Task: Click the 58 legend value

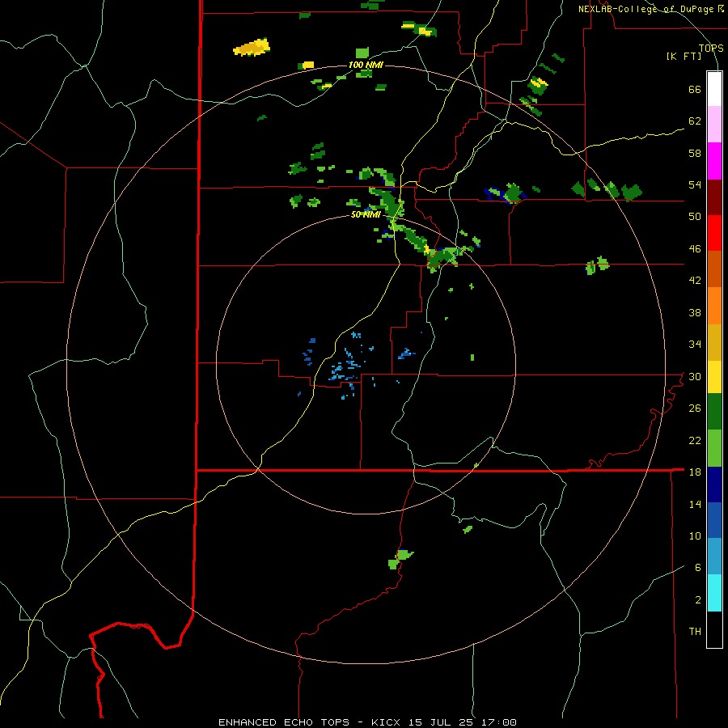Action: point(695,153)
